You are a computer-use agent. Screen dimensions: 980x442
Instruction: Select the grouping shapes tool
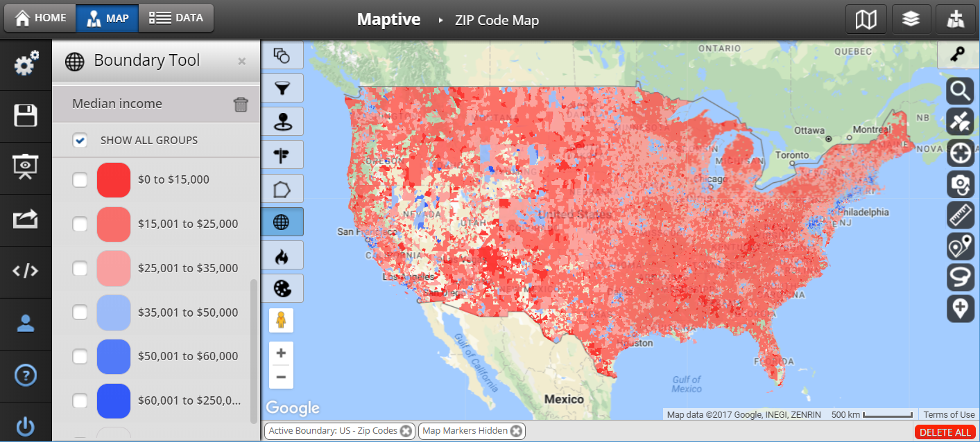coord(282,55)
